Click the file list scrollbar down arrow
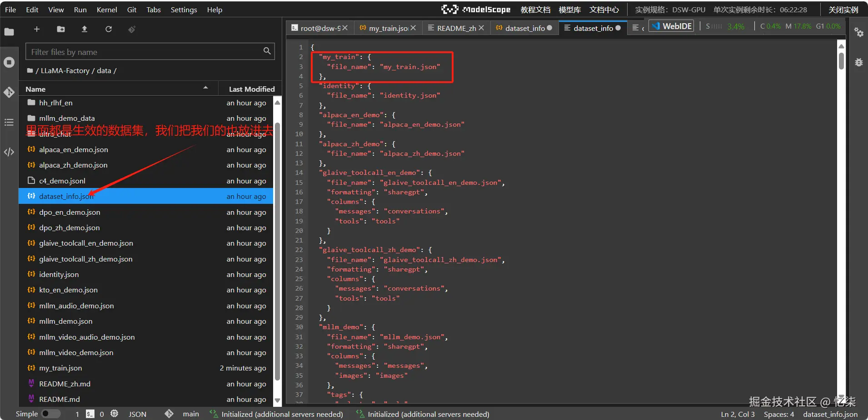868x420 pixels. 278,400
